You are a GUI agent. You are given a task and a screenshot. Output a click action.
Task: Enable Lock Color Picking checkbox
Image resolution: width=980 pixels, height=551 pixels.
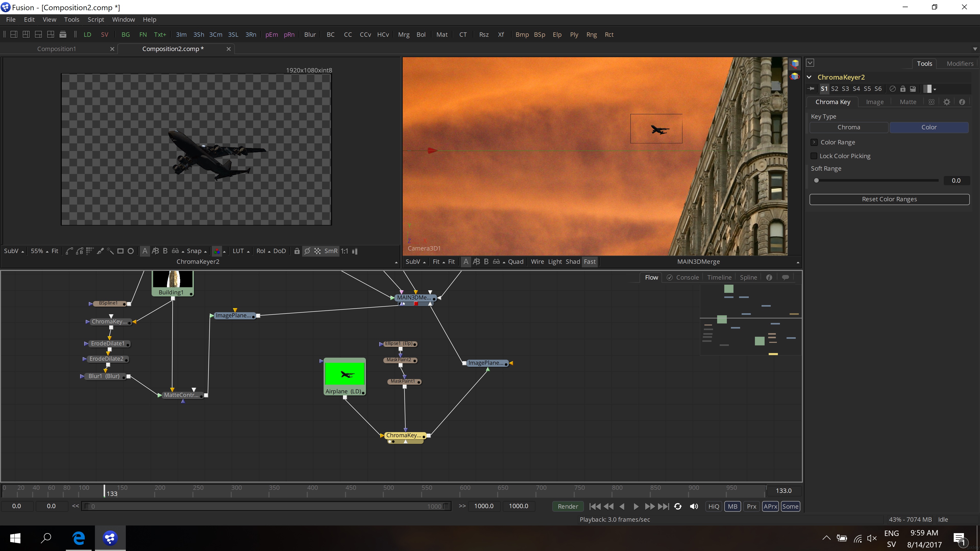[814, 156]
